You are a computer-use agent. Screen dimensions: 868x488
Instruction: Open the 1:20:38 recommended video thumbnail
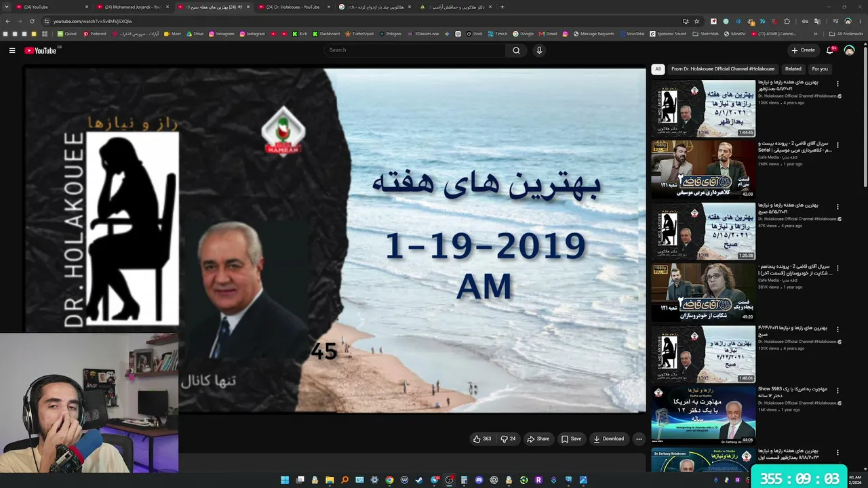tap(703, 230)
